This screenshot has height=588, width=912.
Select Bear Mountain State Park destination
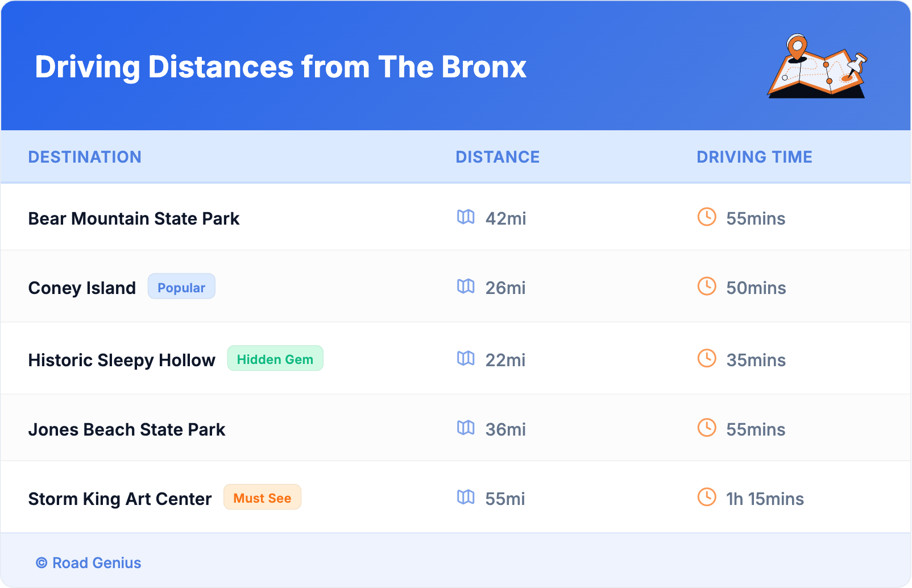click(134, 219)
